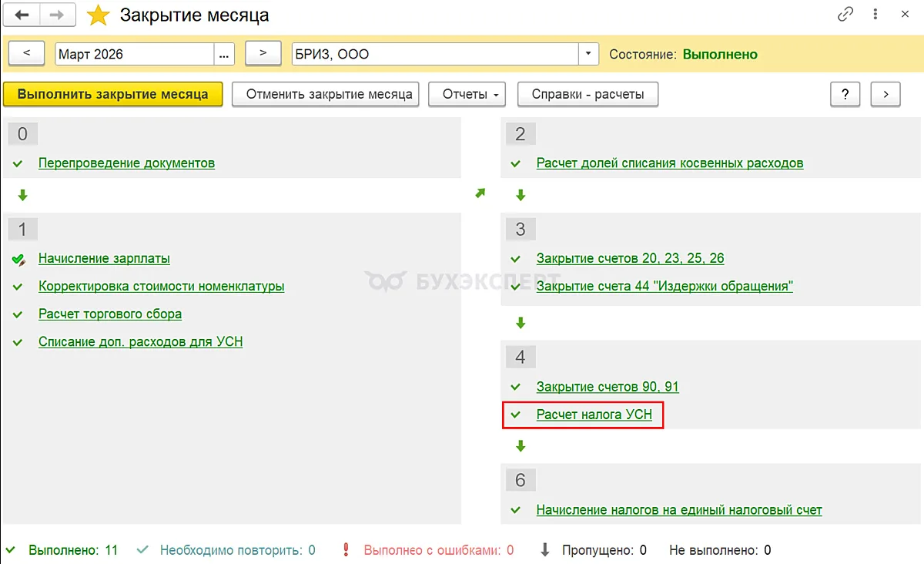The width and height of the screenshot is (924, 564).
Task: Click the Необходимо повторить: 0 legend
Action: tap(238, 550)
